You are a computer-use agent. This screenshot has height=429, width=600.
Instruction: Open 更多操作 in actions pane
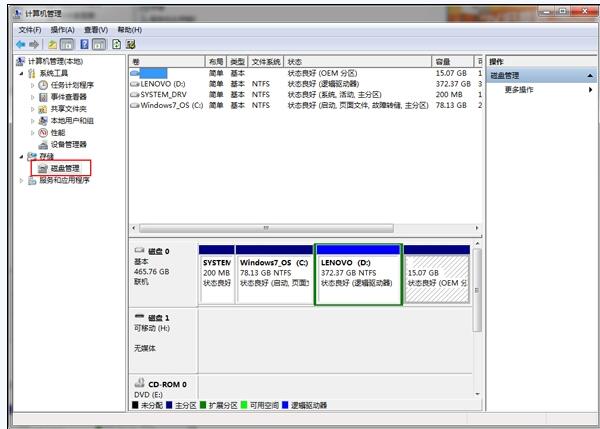[x=519, y=90]
